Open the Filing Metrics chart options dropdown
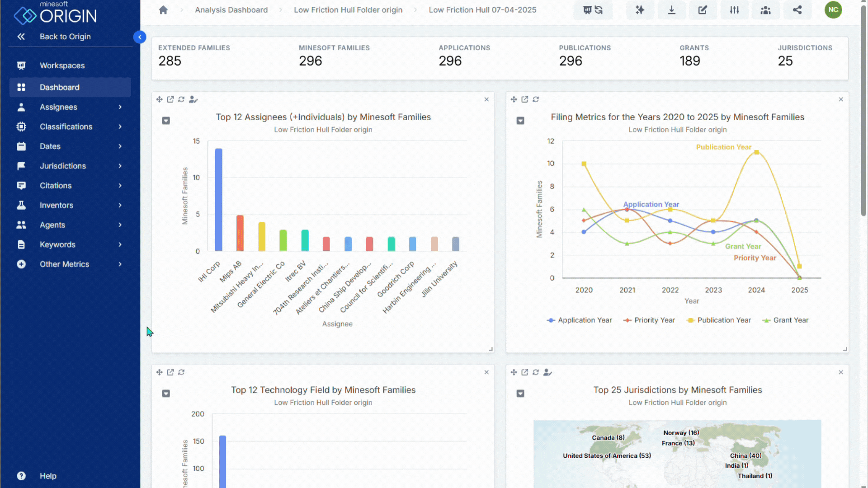 [x=520, y=121]
